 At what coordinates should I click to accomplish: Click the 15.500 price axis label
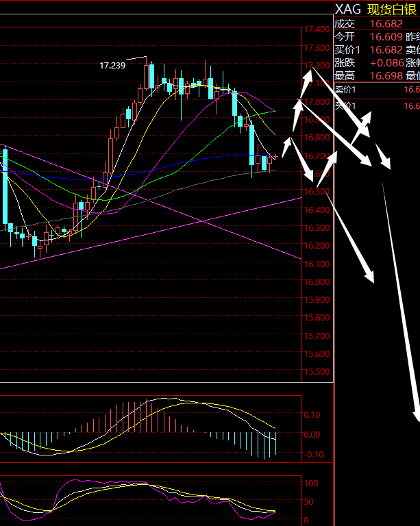point(317,372)
